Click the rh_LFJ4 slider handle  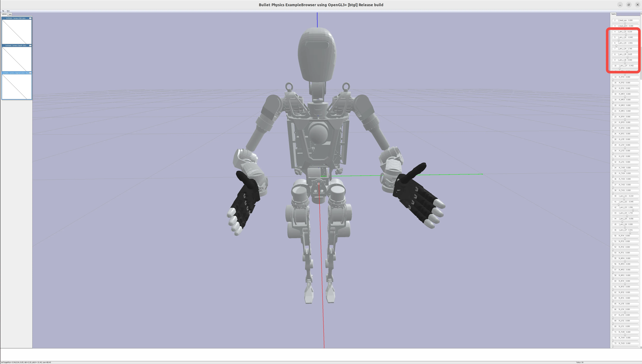[x=625, y=148]
